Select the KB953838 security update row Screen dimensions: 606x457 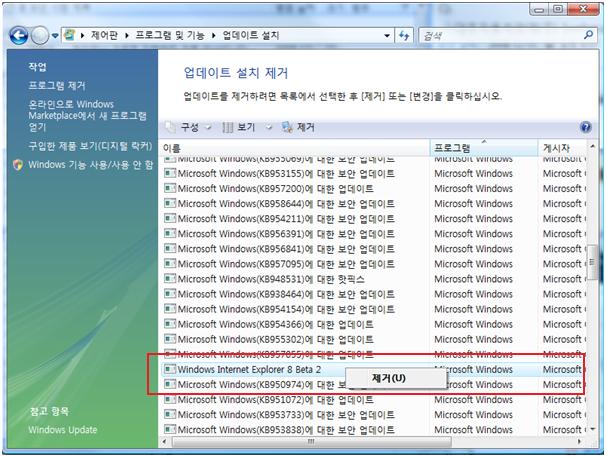(373, 430)
